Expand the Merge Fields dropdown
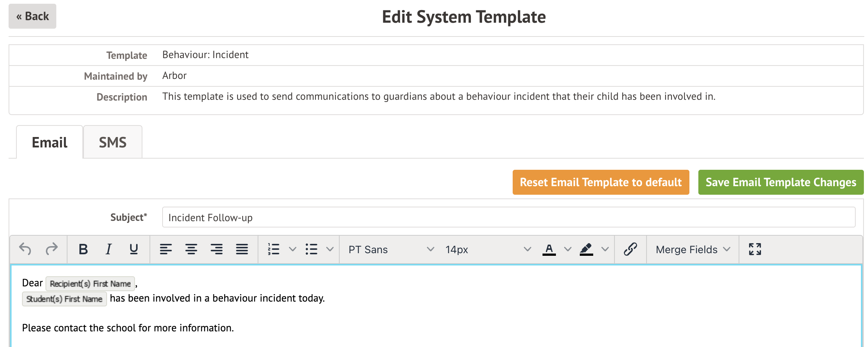Viewport: 868px width, 347px height. 692,249
